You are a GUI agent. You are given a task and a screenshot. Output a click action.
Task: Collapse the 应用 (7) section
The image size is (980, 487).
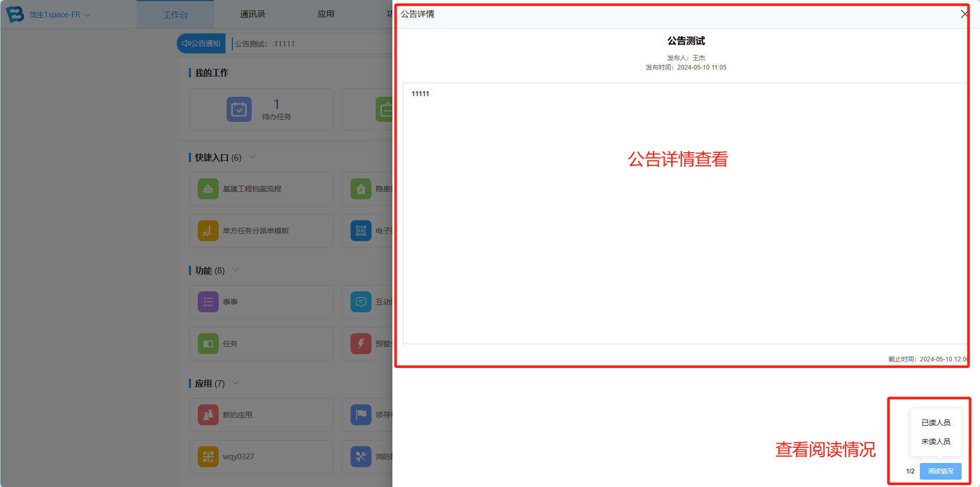[x=235, y=383]
